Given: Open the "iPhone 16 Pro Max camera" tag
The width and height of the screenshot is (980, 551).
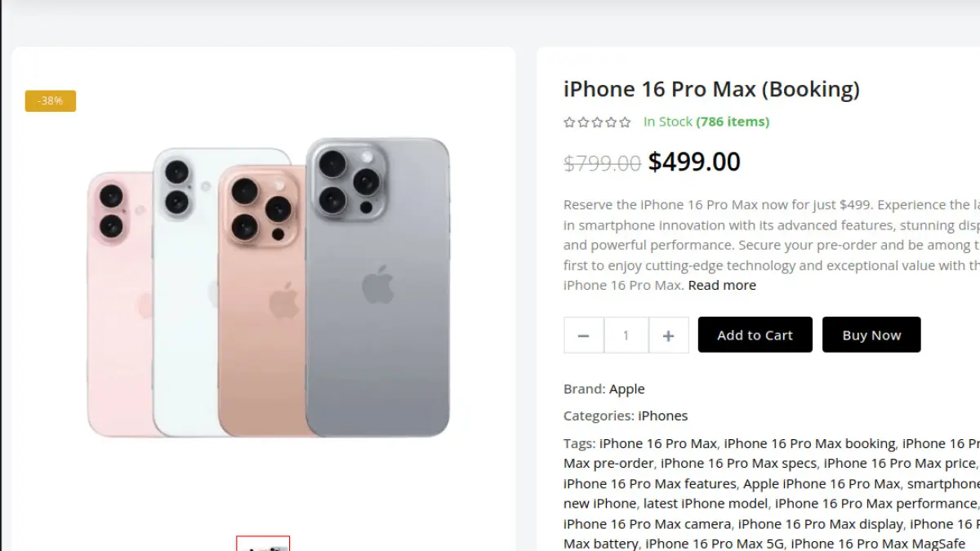Looking at the screenshot, I should (x=647, y=523).
